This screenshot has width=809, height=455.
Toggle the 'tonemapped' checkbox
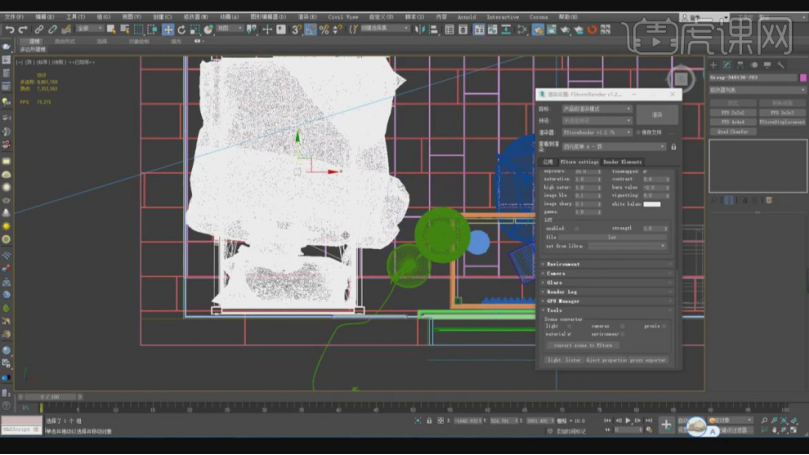click(645, 171)
